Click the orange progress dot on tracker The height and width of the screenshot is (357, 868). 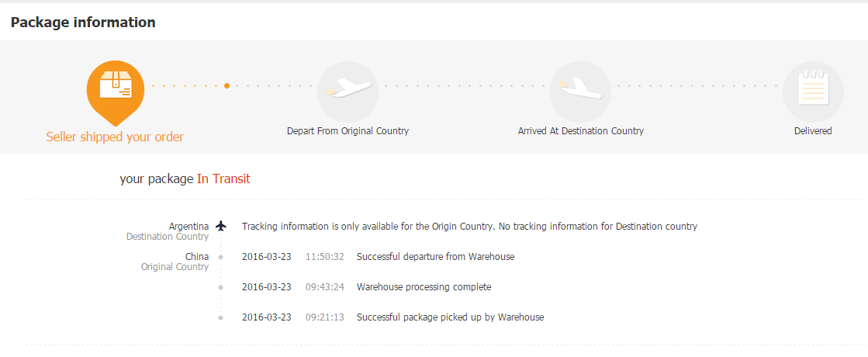[227, 85]
